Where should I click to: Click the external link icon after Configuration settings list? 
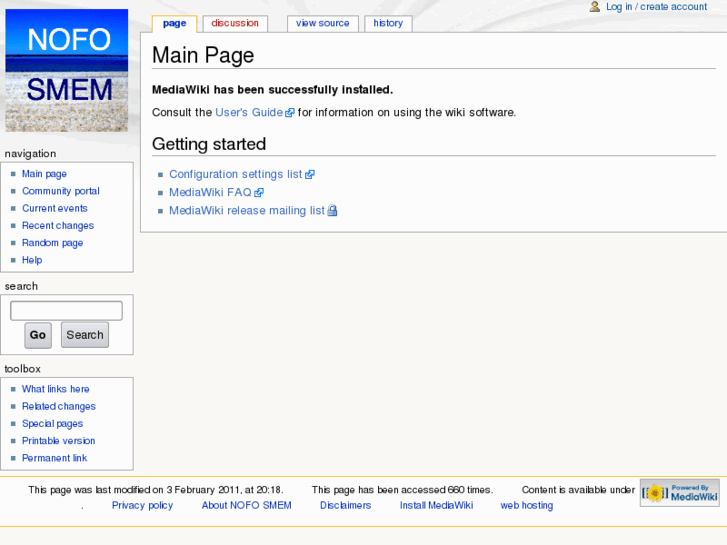pyautogui.click(x=310, y=174)
